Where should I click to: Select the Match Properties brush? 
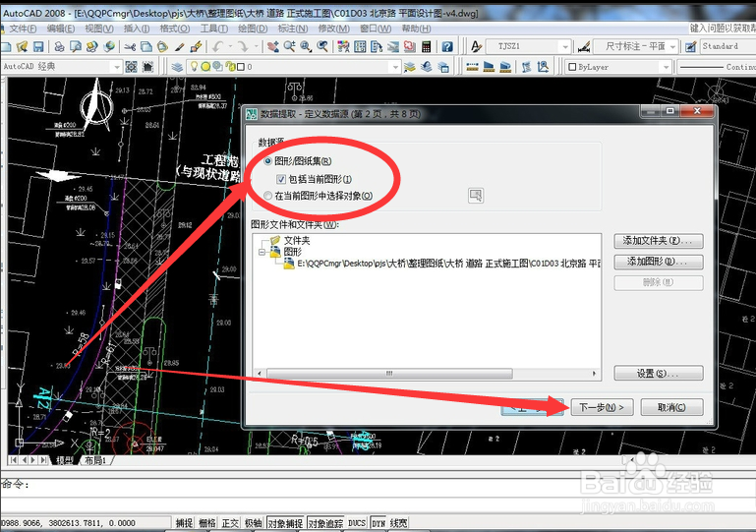point(179,47)
